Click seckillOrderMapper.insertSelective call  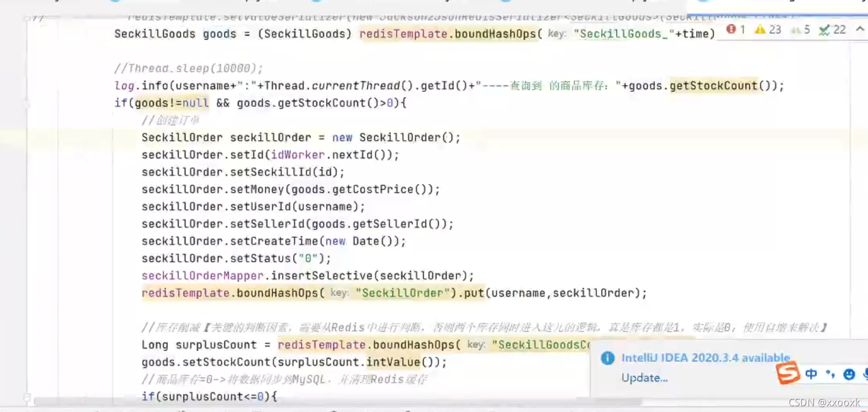[307, 276]
